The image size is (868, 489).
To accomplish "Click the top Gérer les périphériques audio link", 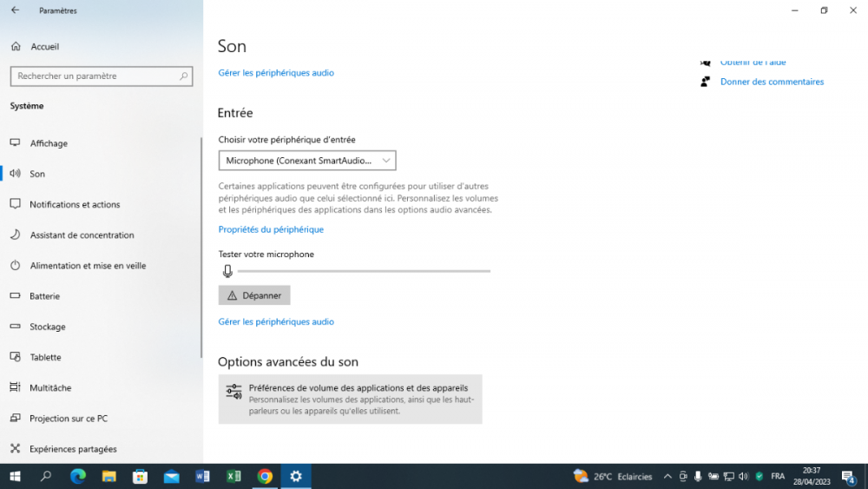I will [x=276, y=73].
